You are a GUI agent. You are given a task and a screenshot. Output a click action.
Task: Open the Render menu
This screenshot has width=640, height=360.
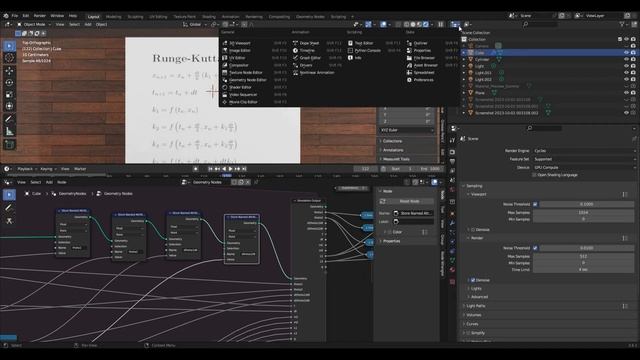(x=40, y=16)
